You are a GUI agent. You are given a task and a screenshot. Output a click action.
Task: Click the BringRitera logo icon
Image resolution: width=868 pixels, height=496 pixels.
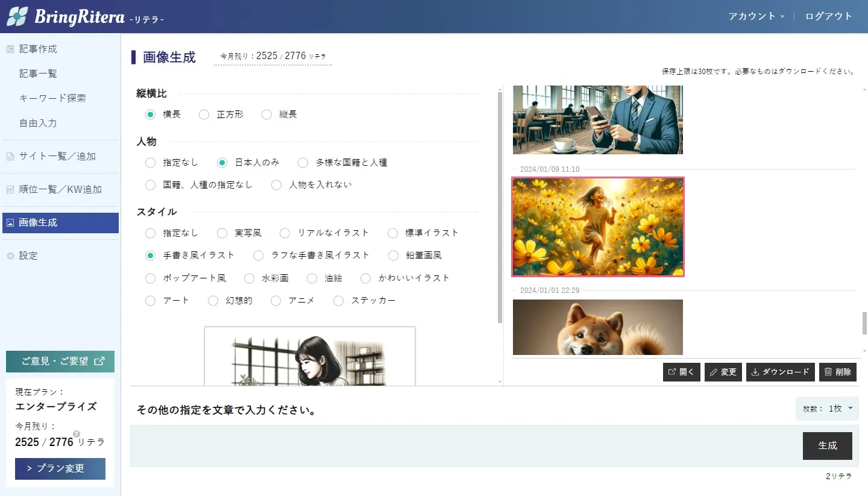click(x=17, y=16)
